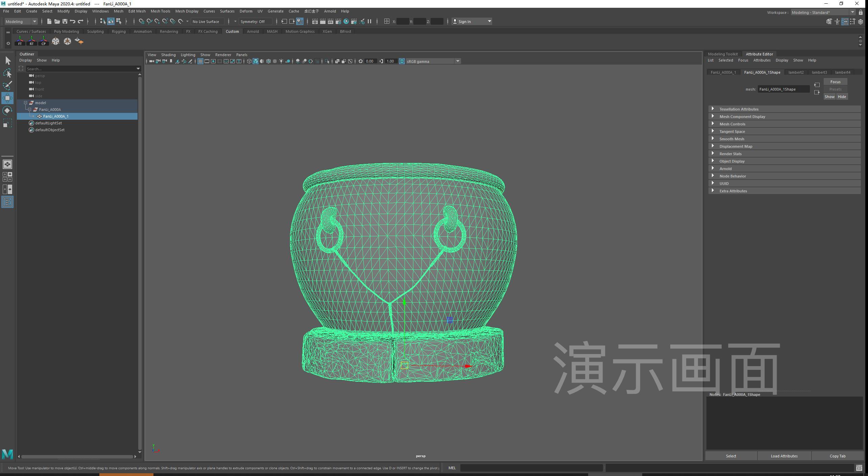Open the viewport Shading menu
Image resolution: width=868 pixels, height=476 pixels.
[168, 55]
